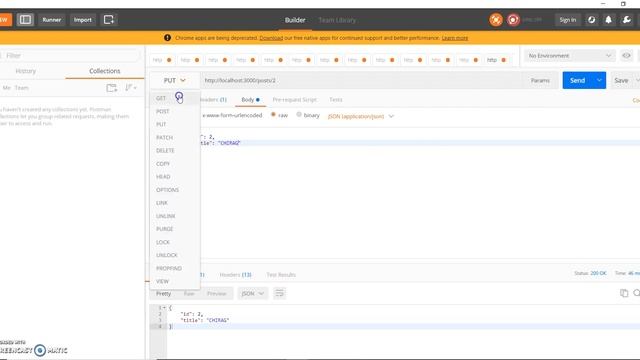The height and width of the screenshot is (360, 640).
Task: Choose HEAD from the method list
Action: tap(175, 177)
